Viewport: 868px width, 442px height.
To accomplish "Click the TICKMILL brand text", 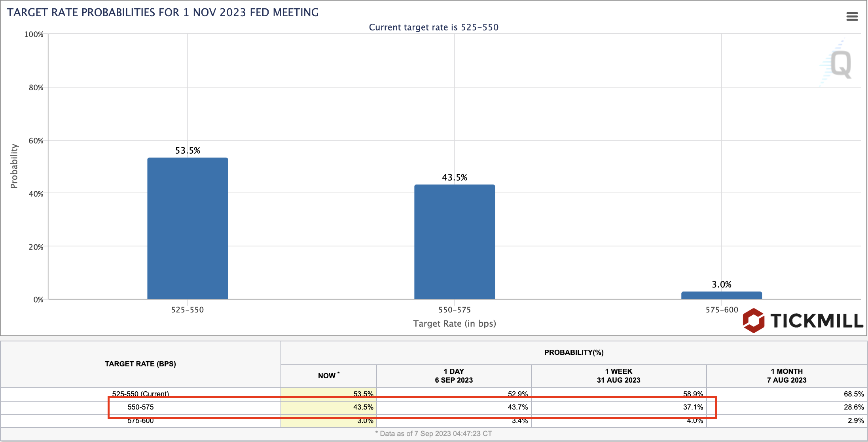I will tap(816, 321).
